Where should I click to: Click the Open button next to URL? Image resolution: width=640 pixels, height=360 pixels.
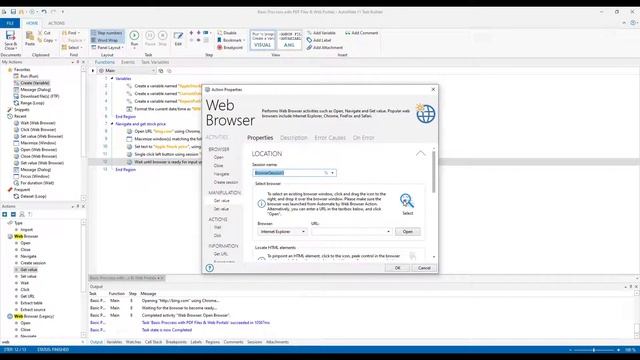tap(407, 231)
